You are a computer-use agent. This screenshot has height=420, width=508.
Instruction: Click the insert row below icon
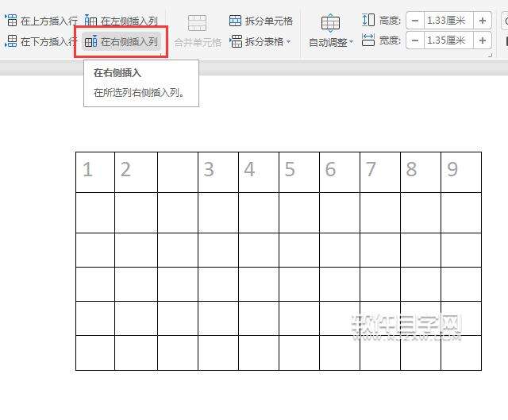(x=11, y=41)
